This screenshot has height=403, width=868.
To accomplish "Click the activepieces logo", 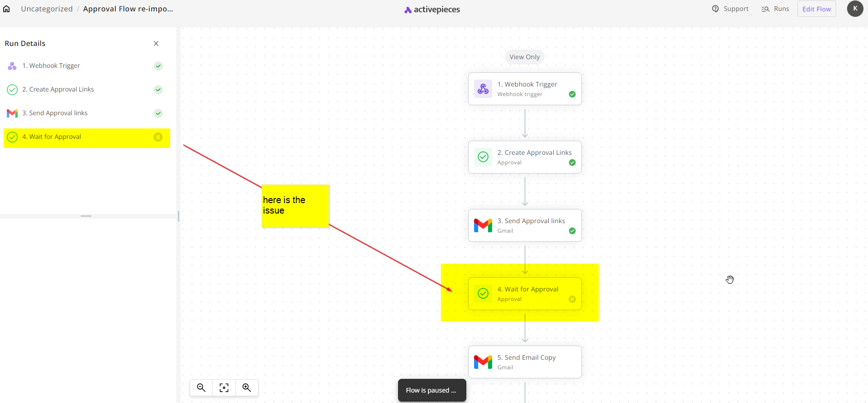I will pos(432,10).
